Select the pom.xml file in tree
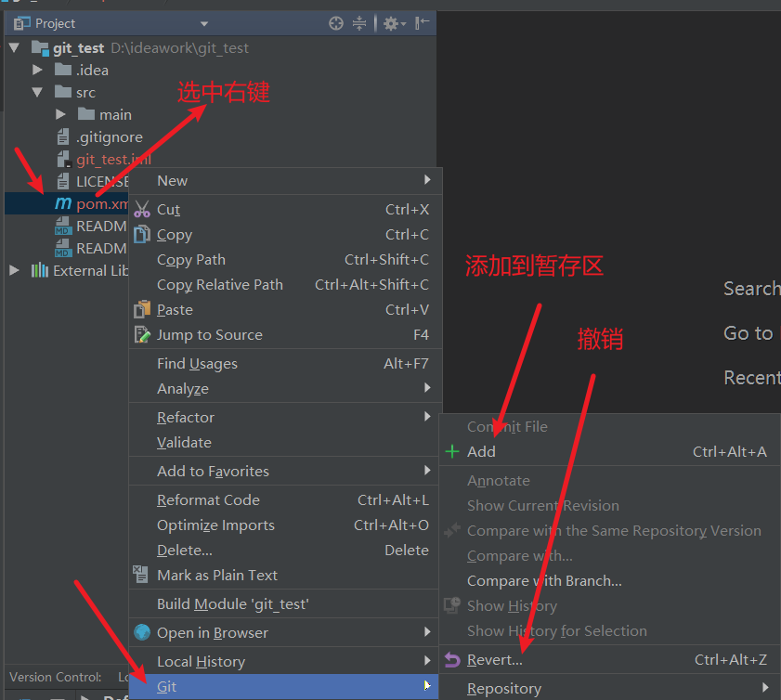 tap(102, 203)
